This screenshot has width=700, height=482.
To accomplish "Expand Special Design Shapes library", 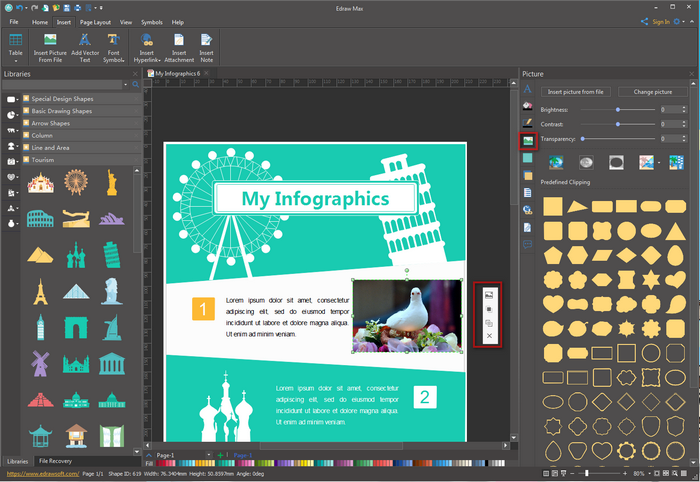I will pos(62,100).
